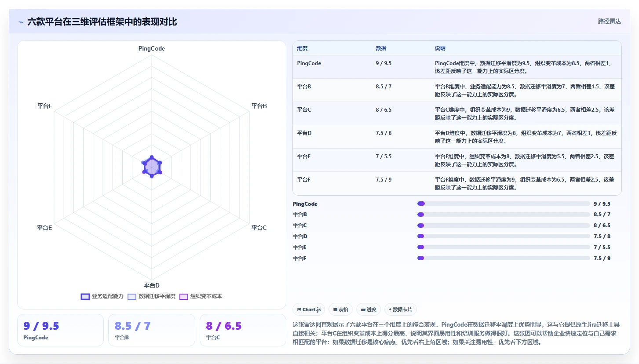Image resolution: width=639 pixels, height=364 pixels.
Task: Click the 平台D radar axis label
Action: (x=152, y=285)
